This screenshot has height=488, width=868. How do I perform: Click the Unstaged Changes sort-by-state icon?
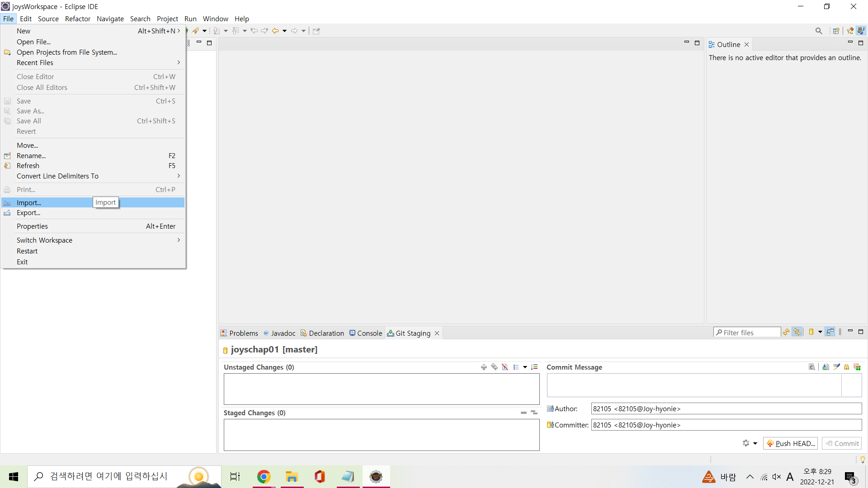534,367
